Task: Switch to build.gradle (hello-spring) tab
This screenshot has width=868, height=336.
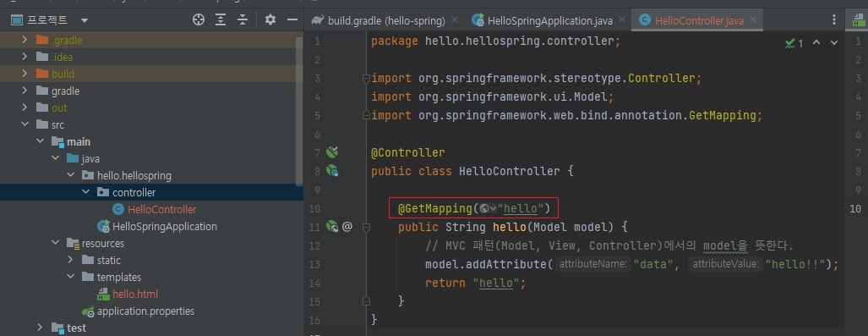Action: pyautogui.click(x=386, y=20)
